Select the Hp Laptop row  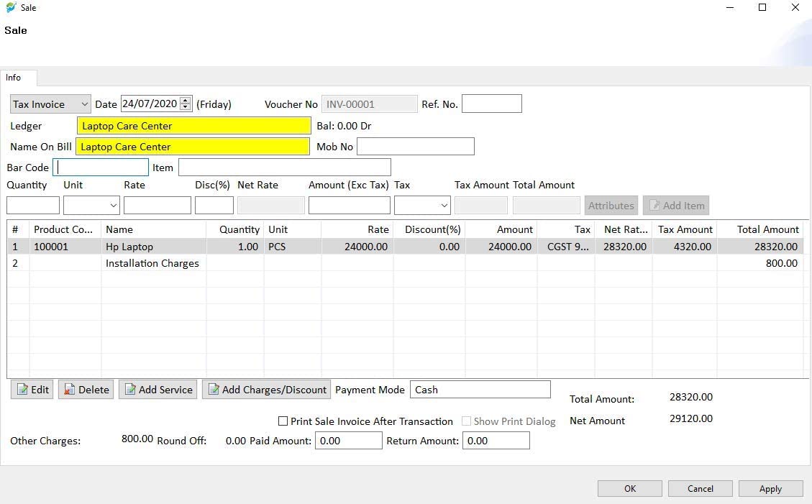[129, 247]
